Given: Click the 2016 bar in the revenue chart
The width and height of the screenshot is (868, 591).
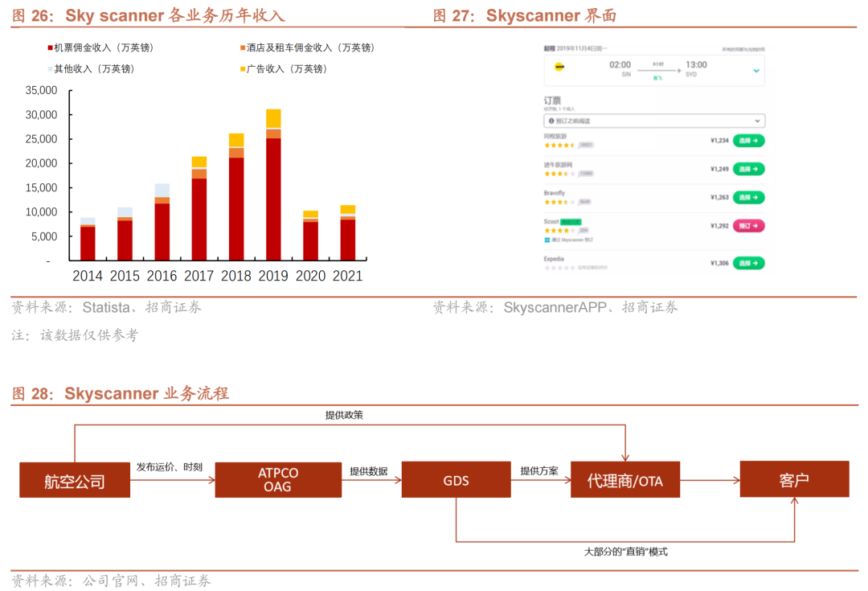Looking at the screenshot, I should tap(162, 222).
